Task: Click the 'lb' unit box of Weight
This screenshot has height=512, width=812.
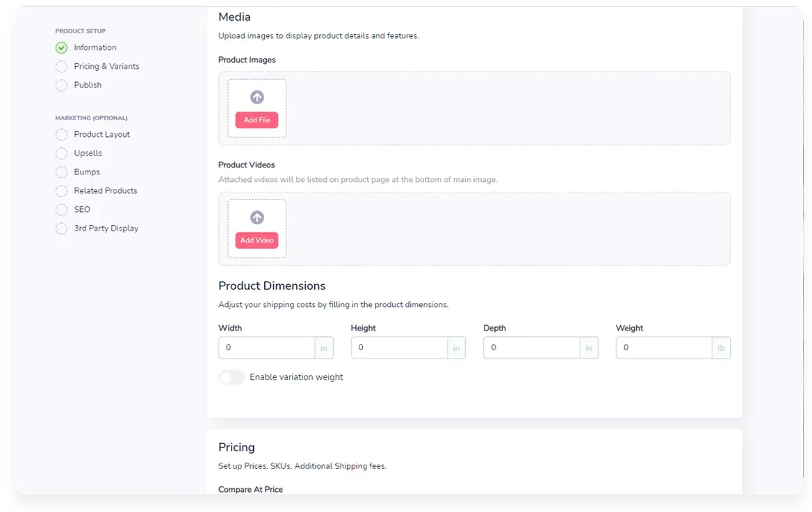Action: (721, 348)
